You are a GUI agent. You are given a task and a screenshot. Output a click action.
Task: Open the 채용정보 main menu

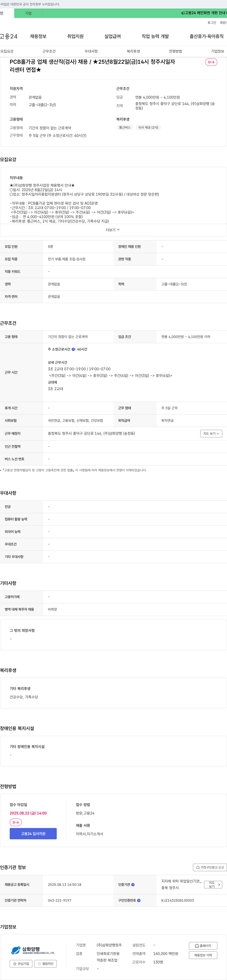[x=38, y=37]
